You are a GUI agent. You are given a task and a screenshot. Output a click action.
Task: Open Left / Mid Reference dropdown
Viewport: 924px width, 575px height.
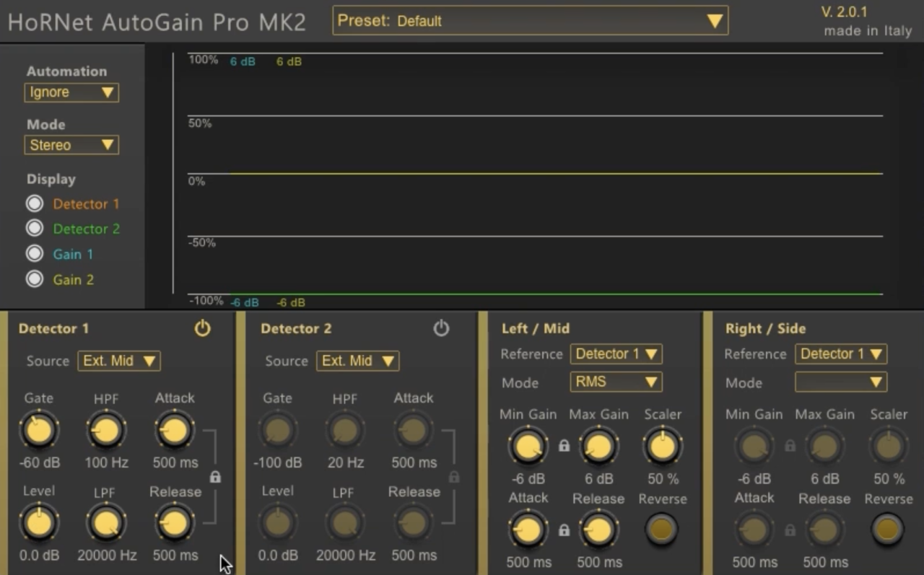coord(616,354)
